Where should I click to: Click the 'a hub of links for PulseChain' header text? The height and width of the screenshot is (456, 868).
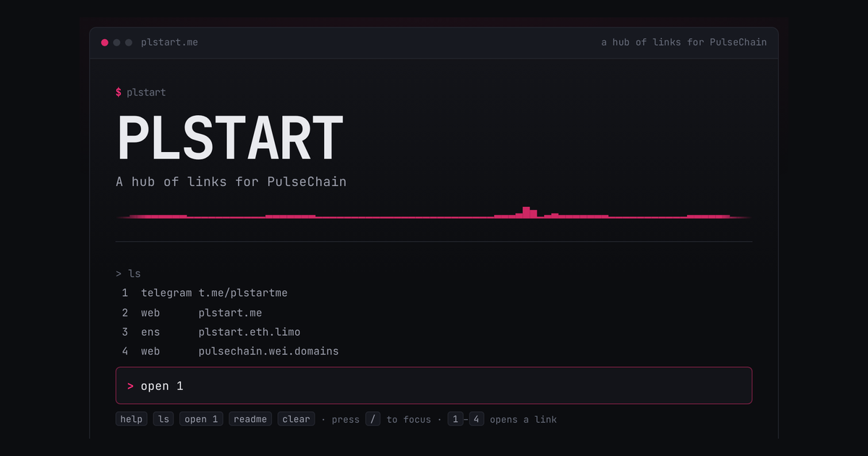click(684, 43)
